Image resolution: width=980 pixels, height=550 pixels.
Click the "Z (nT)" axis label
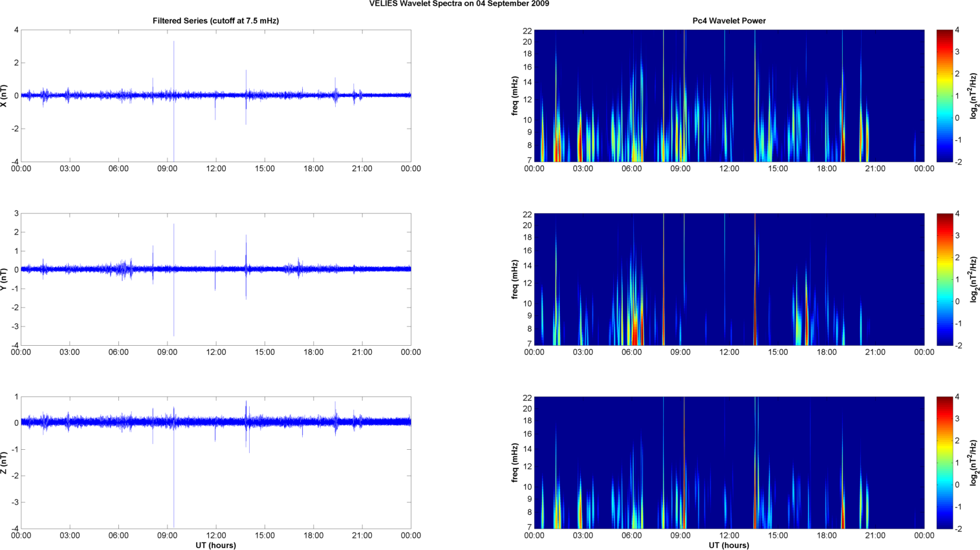[5, 463]
